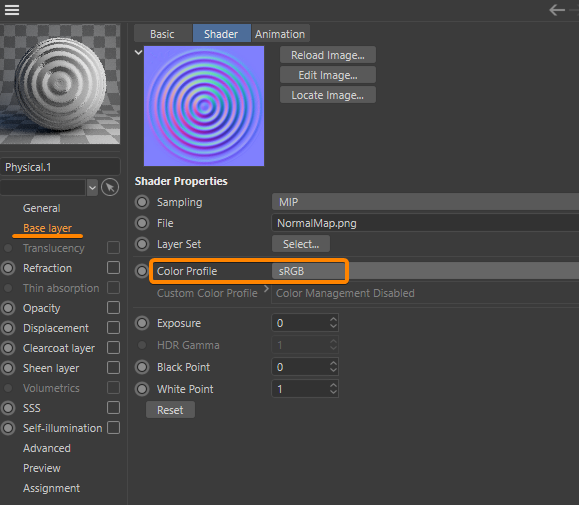Open the hamburger menu
This screenshot has height=505, width=579.
12,10
